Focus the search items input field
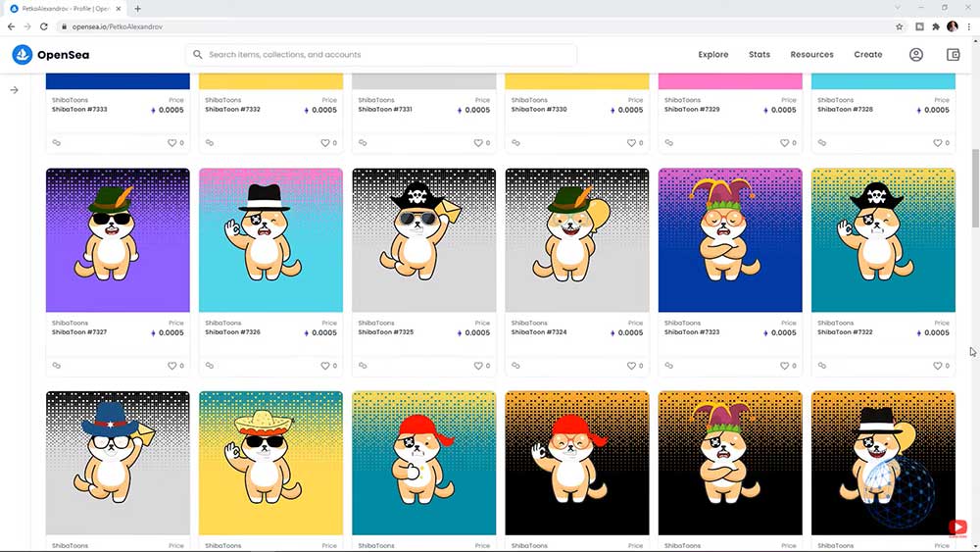The image size is (980, 552). click(382, 55)
